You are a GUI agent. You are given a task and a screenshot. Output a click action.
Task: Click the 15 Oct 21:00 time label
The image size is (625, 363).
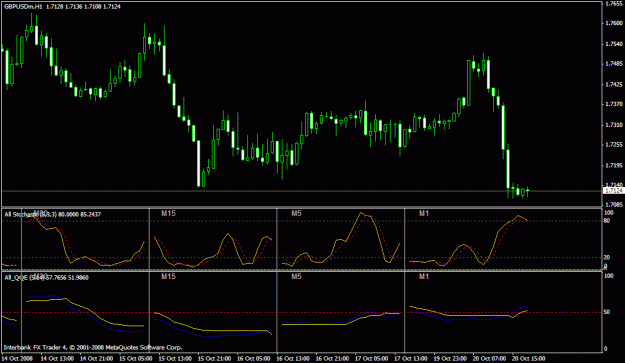pyautogui.click(x=214, y=358)
